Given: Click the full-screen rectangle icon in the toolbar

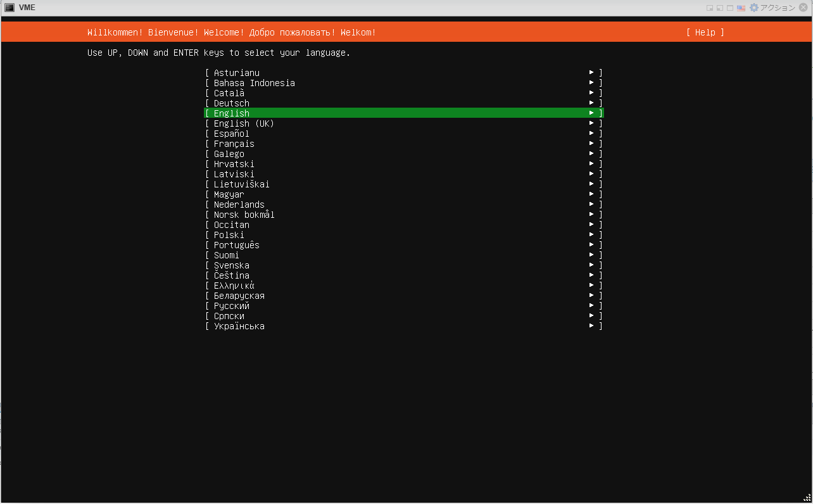Looking at the screenshot, I should (x=729, y=7).
